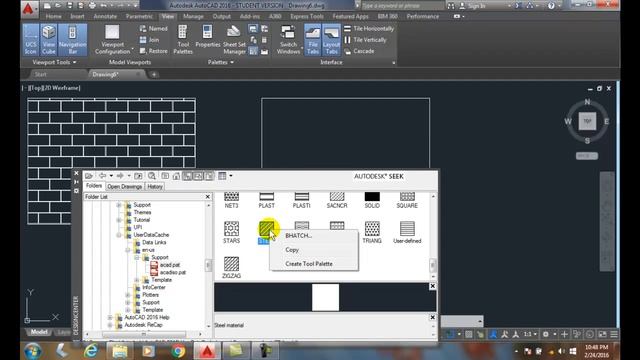Screen dimensions: 640x360
Task: Click Restore viewports button
Action: 153,51
